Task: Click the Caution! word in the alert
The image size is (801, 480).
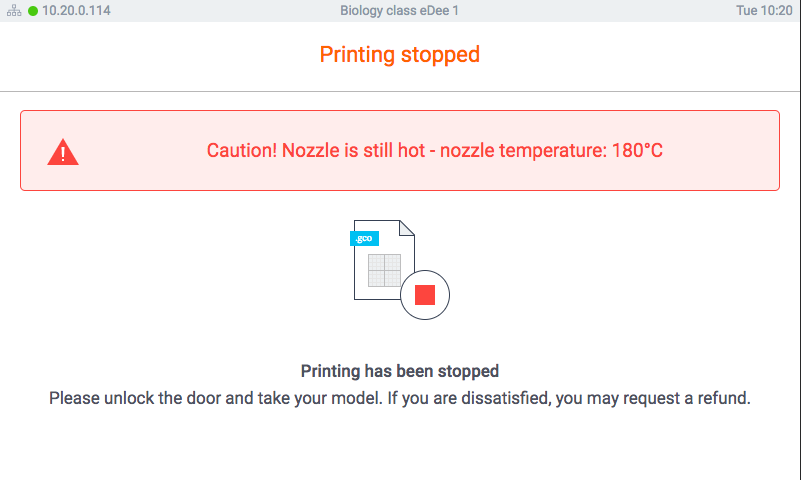Action: tap(242, 150)
